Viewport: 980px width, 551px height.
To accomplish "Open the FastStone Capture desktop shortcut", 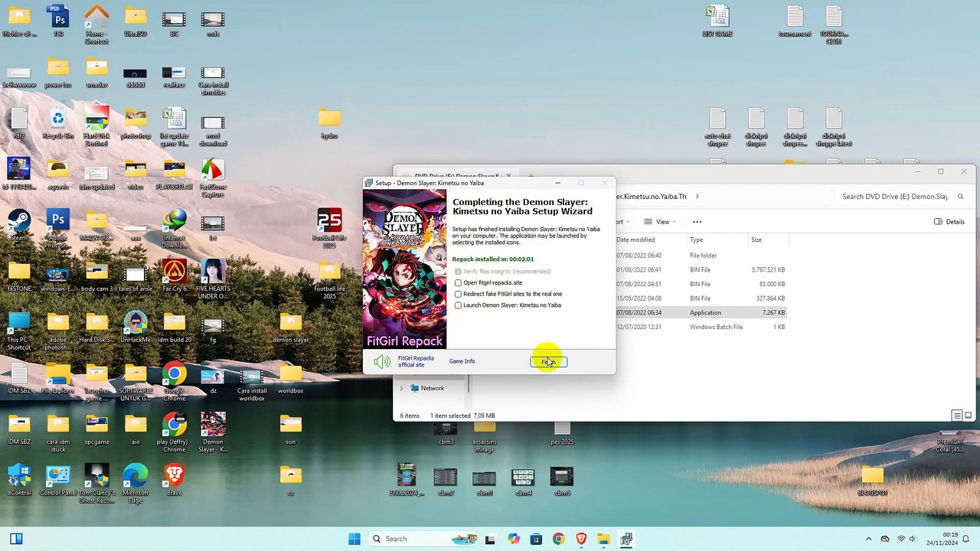I will click(213, 178).
